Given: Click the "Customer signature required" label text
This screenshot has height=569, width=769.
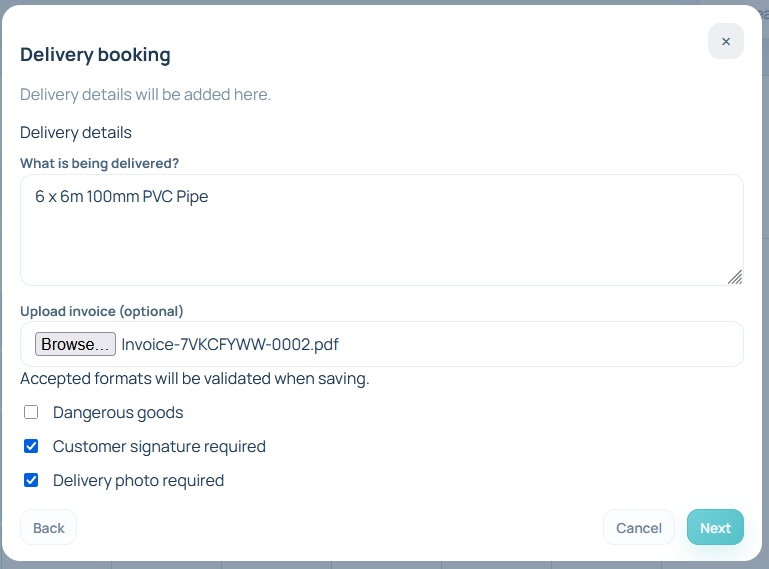Looking at the screenshot, I should pos(159,446).
